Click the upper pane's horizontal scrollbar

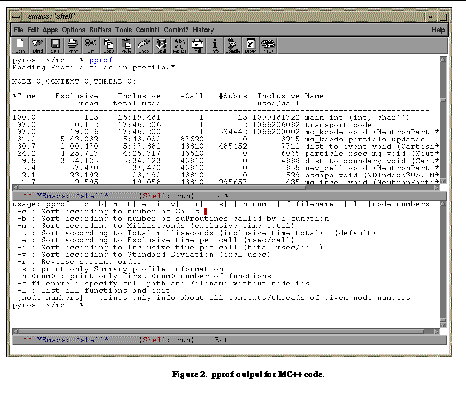click(x=226, y=187)
